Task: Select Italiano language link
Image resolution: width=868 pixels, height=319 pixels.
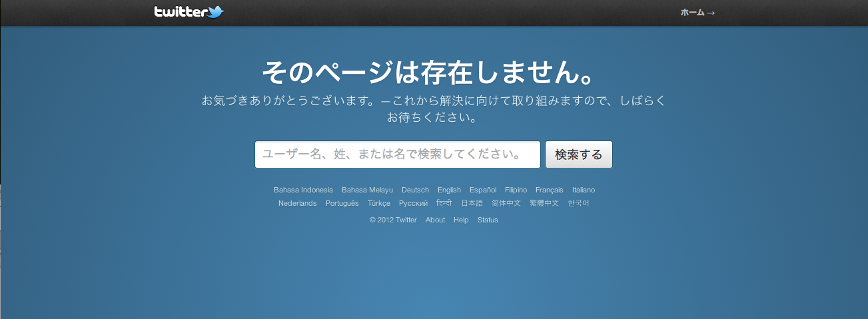Action: pyautogui.click(x=583, y=190)
